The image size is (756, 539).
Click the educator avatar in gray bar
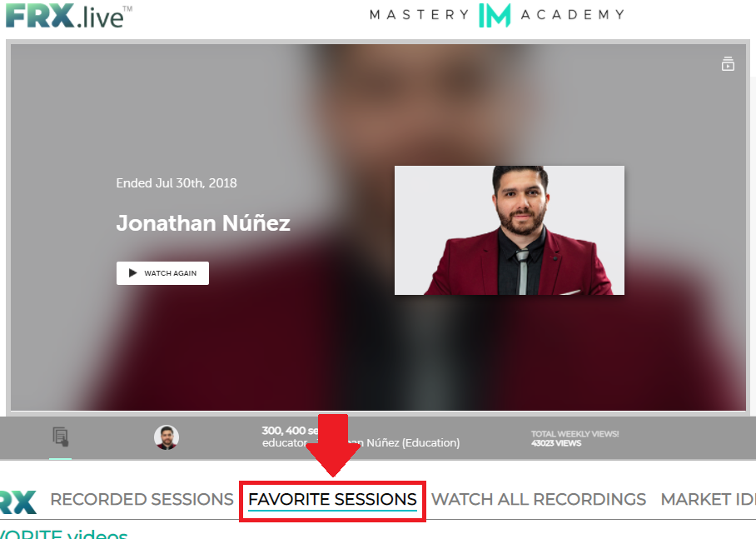pyautogui.click(x=167, y=437)
